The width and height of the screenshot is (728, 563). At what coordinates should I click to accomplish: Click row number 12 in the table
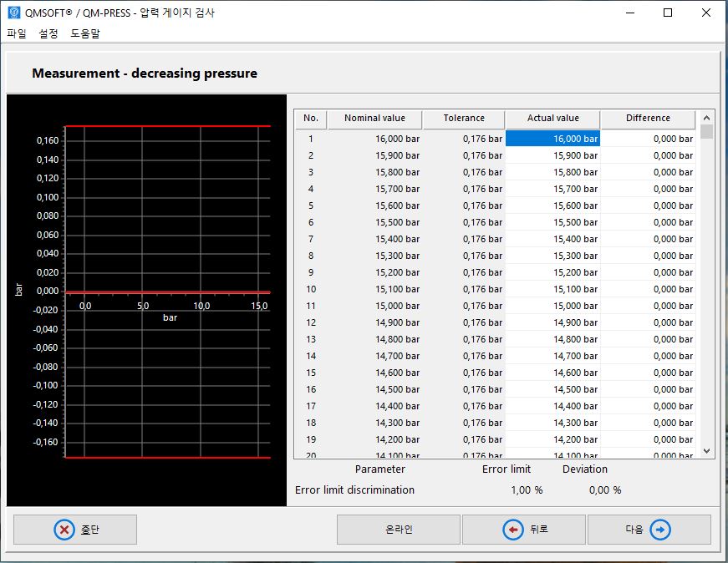click(x=311, y=322)
